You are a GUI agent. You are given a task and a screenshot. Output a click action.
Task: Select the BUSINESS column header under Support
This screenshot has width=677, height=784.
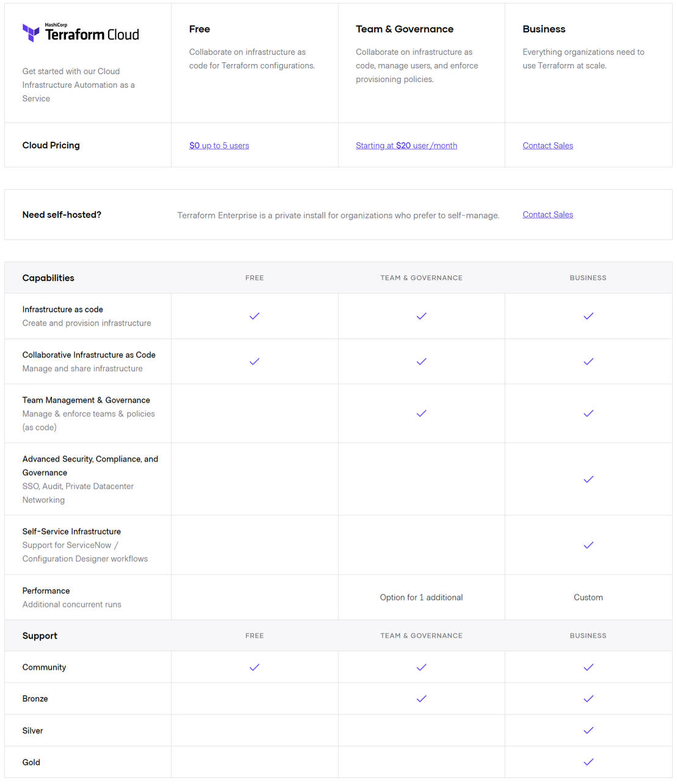(588, 636)
